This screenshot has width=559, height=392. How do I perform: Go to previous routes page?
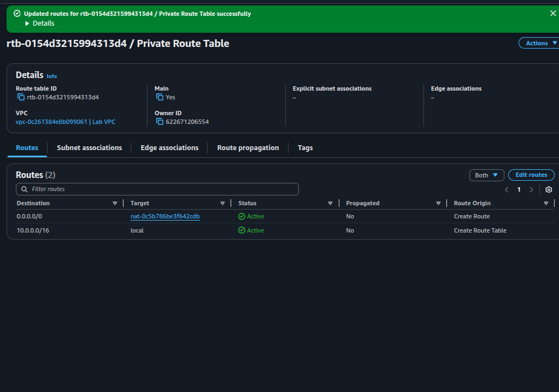507,189
